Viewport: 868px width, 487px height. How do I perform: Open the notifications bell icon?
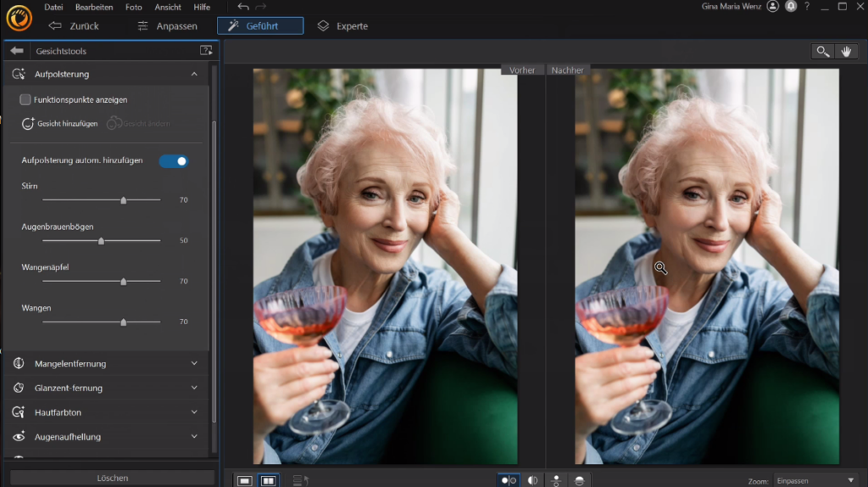[x=790, y=7]
